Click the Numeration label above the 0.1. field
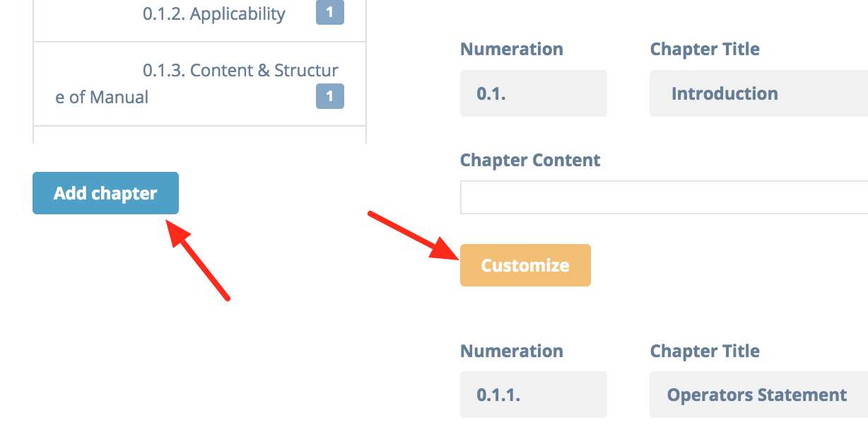Viewport: 868px width, 430px height. pyautogui.click(x=512, y=50)
